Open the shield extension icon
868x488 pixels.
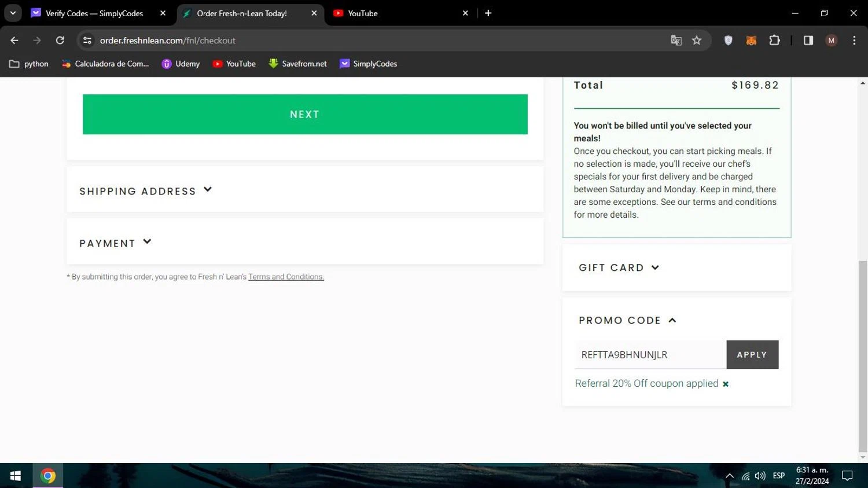click(x=729, y=41)
